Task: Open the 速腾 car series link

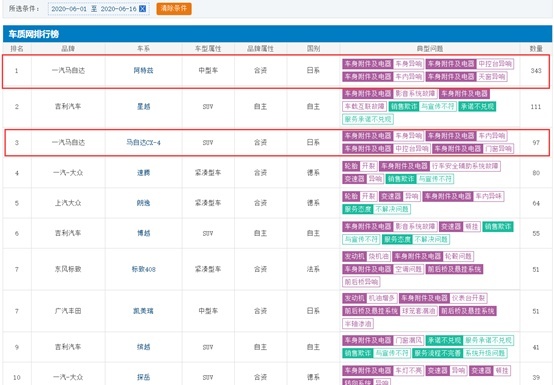Action: (x=143, y=173)
